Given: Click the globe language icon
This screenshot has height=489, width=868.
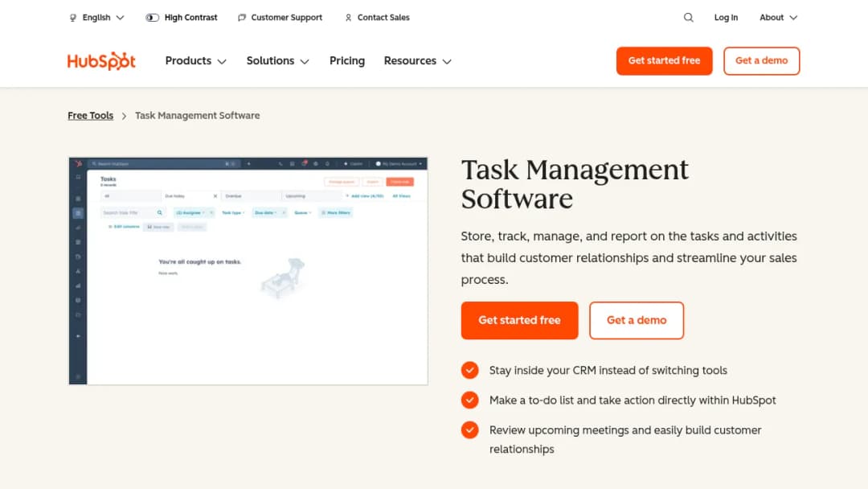Looking at the screenshot, I should [x=73, y=18].
